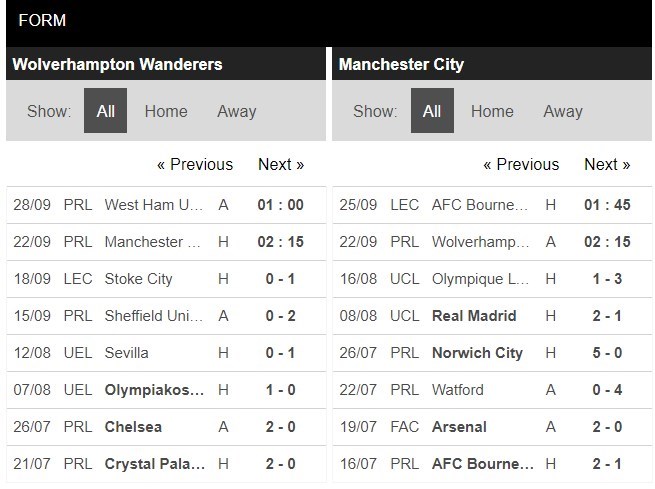
Task: Click the Wolverhampton Wanderers team header
Action: click(117, 65)
